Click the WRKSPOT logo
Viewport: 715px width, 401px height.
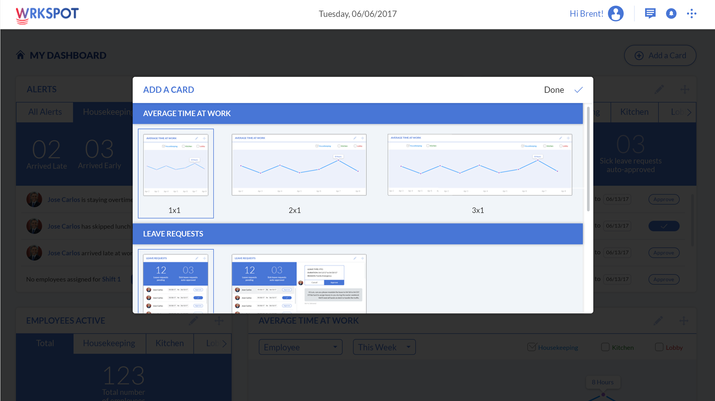47,15
